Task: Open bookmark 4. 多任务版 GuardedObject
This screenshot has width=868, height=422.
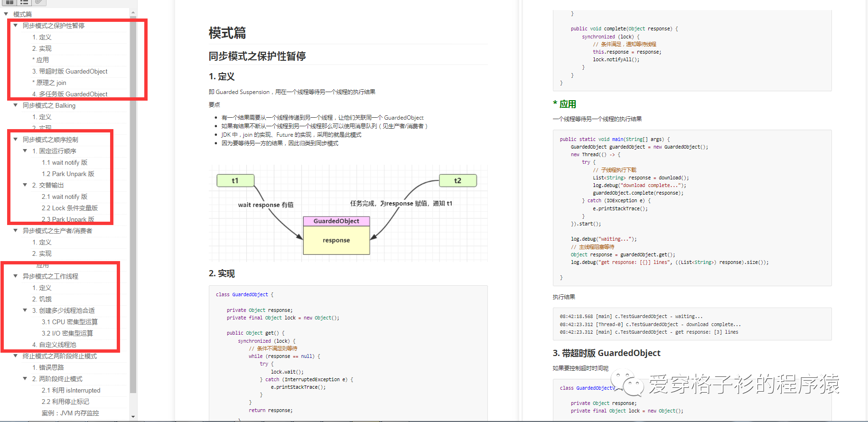Action: pyautogui.click(x=70, y=94)
